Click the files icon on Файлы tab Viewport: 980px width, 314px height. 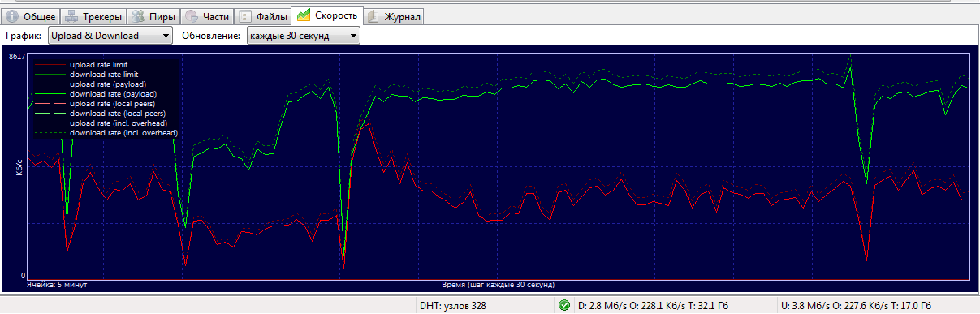click(246, 16)
